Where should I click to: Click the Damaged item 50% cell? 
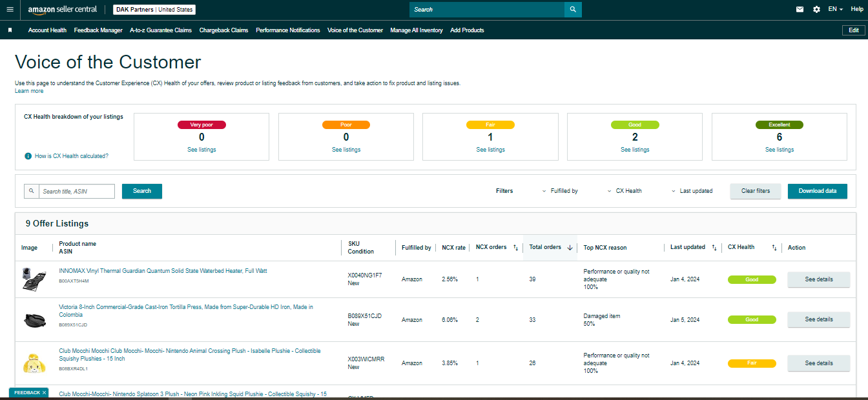click(601, 320)
